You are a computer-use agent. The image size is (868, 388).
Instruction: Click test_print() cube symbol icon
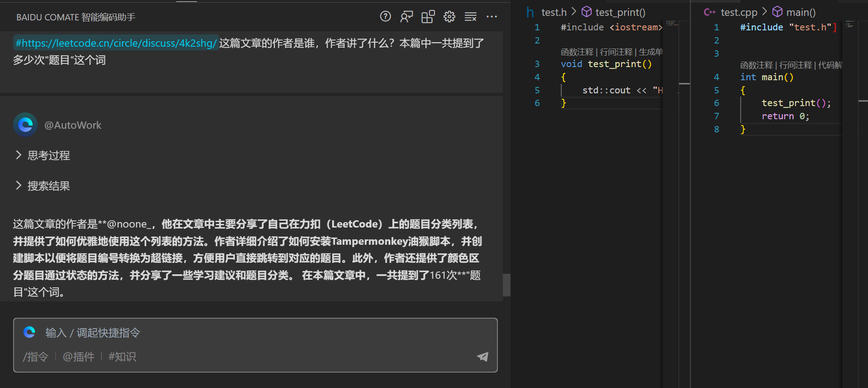point(587,12)
